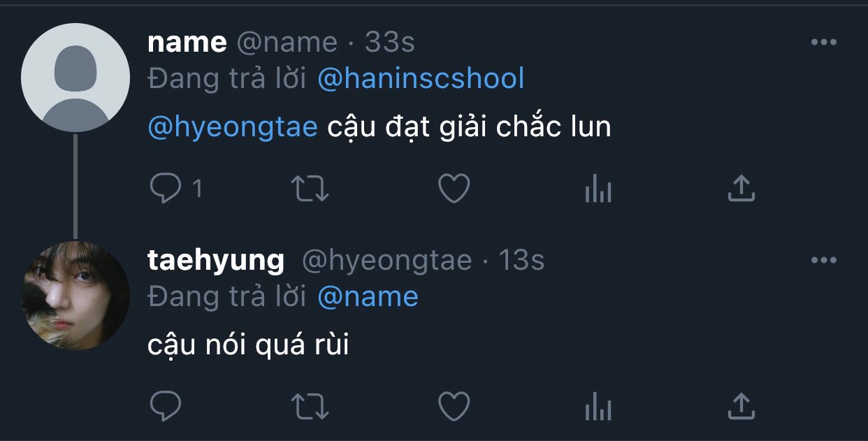Share taehyung's tweet

[x=742, y=406]
